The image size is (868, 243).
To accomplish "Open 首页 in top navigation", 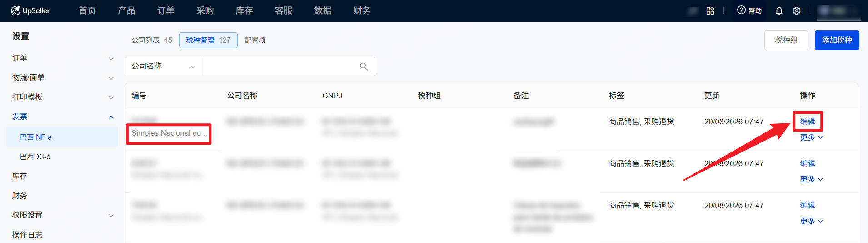I will pyautogui.click(x=87, y=10).
